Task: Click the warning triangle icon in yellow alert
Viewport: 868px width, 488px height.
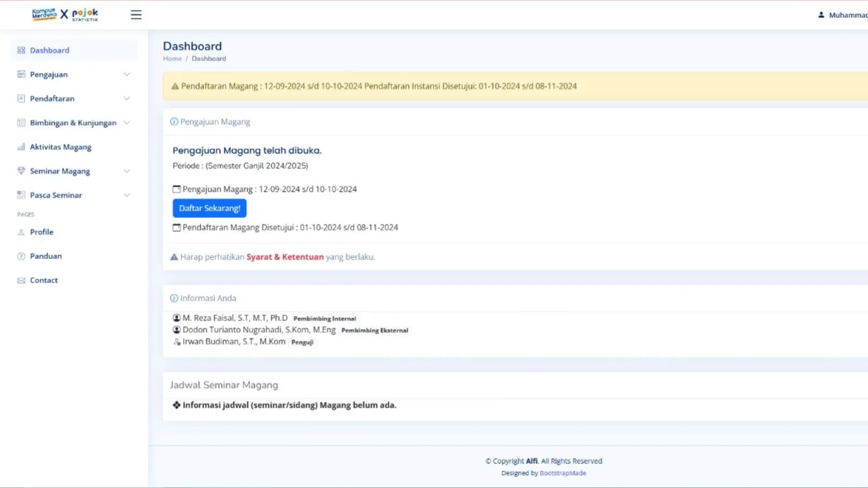Action: [x=175, y=86]
